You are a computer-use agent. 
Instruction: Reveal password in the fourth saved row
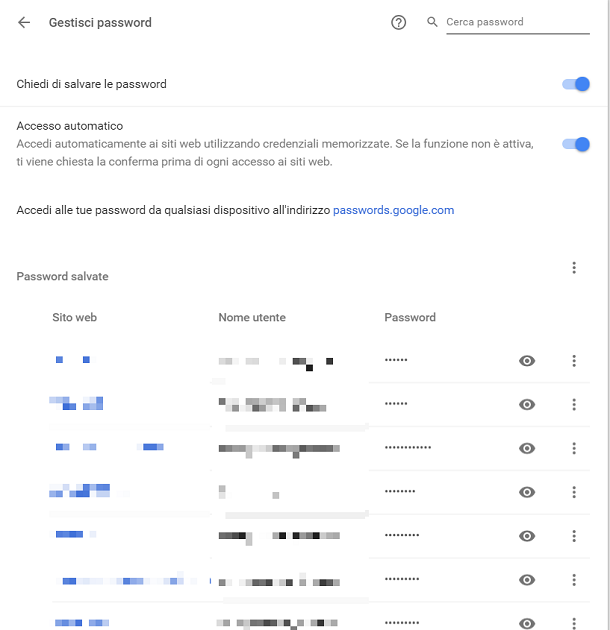[x=527, y=492]
